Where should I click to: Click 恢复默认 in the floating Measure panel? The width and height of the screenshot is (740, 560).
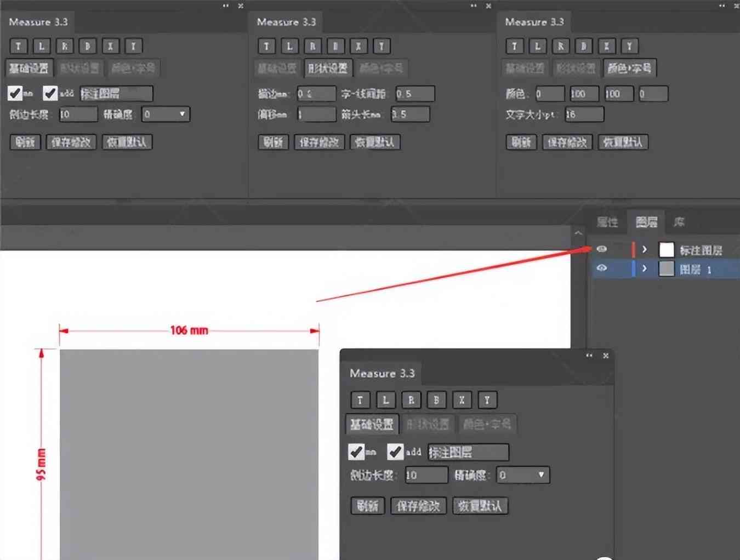point(480,506)
